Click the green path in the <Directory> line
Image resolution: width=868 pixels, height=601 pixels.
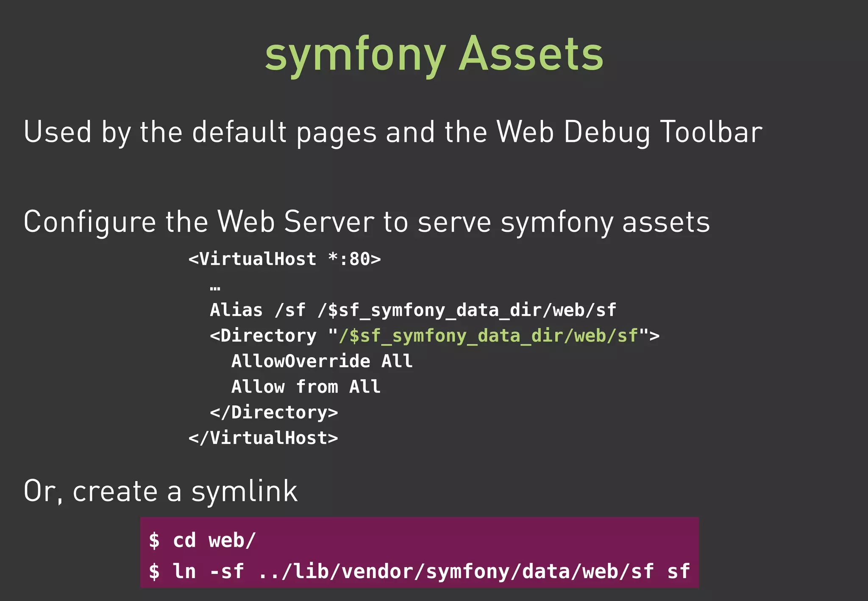(488, 336)
